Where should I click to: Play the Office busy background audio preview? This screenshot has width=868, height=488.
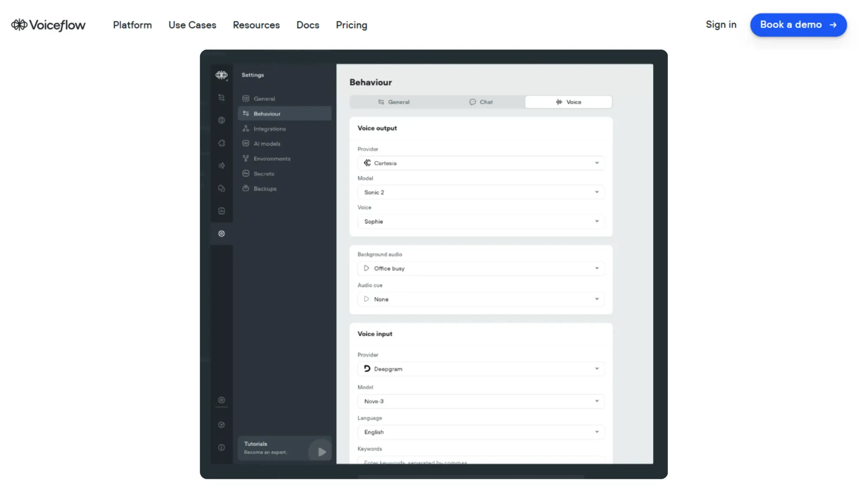366,269
